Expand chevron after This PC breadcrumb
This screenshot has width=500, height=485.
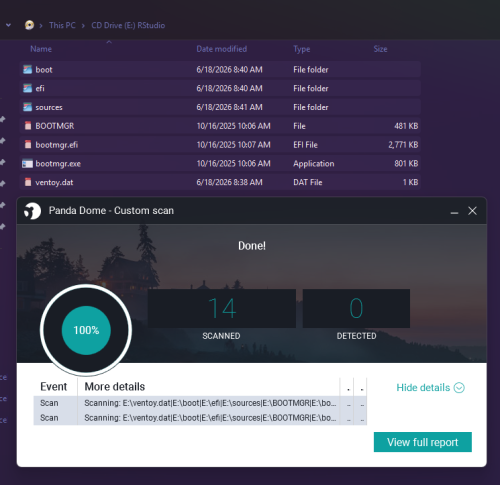point(83,26)
